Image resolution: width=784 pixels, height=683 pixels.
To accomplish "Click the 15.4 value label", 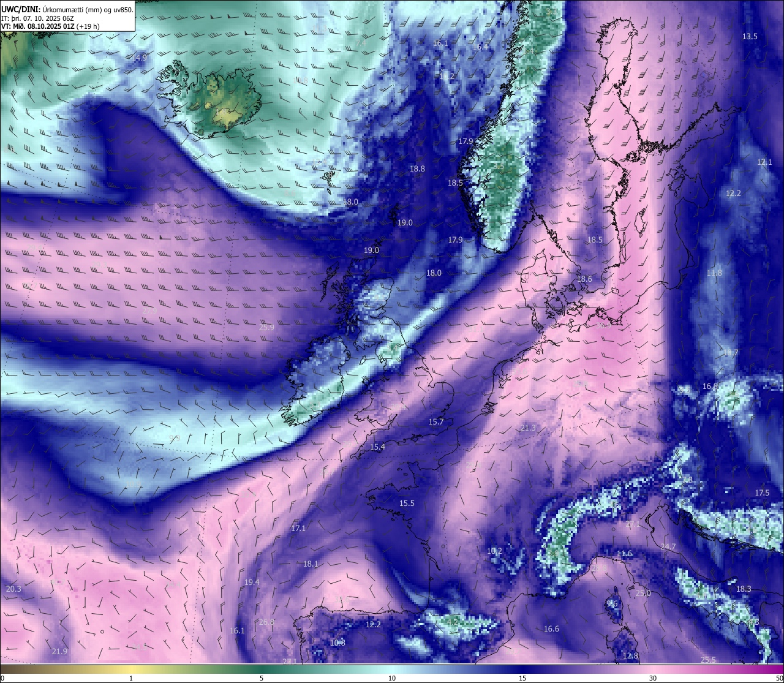I will tap(377, 447).
